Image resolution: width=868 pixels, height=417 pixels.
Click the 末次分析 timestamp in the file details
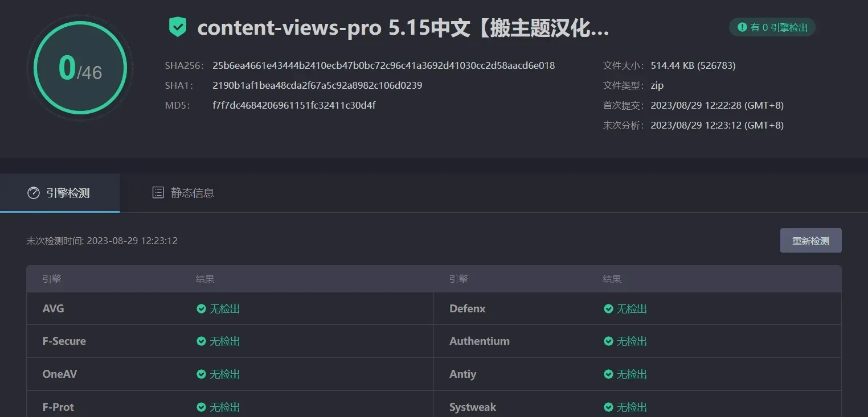point(717,125)
